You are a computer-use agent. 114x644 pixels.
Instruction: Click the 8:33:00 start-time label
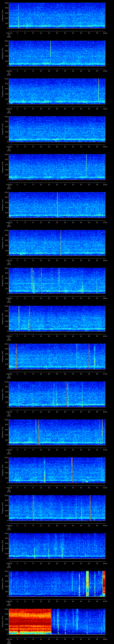point(9,109)
